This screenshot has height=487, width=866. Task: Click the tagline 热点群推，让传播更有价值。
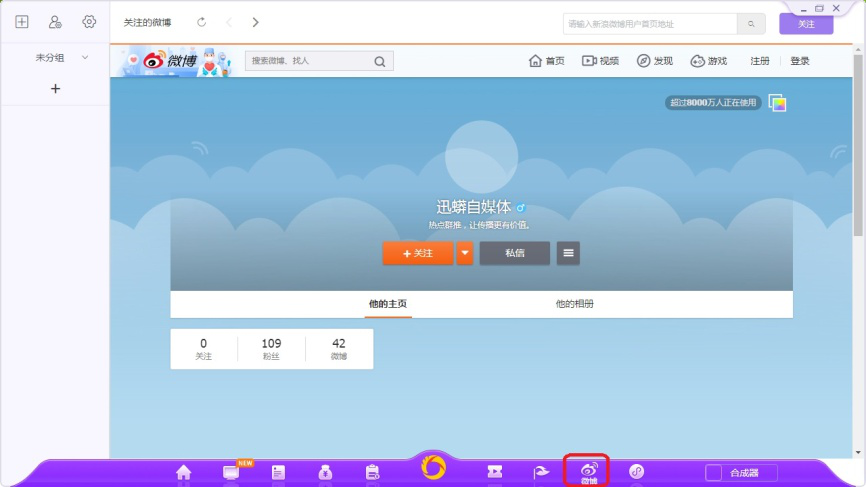click(x=480, y=225)
